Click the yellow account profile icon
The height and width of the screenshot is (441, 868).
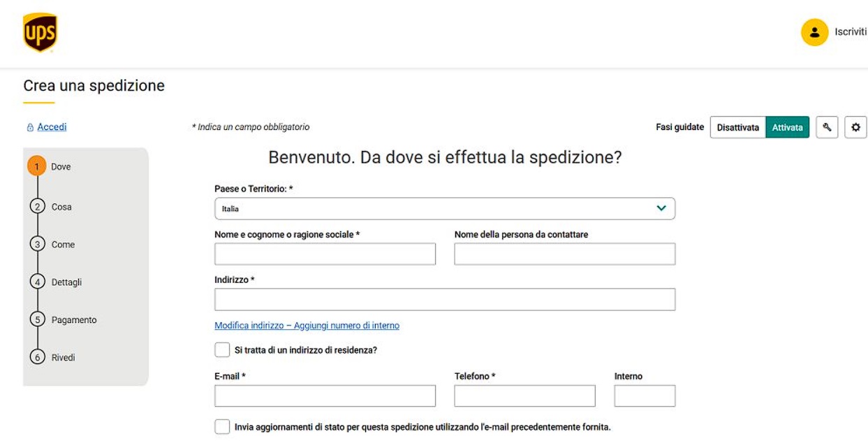tap(814, 31)
